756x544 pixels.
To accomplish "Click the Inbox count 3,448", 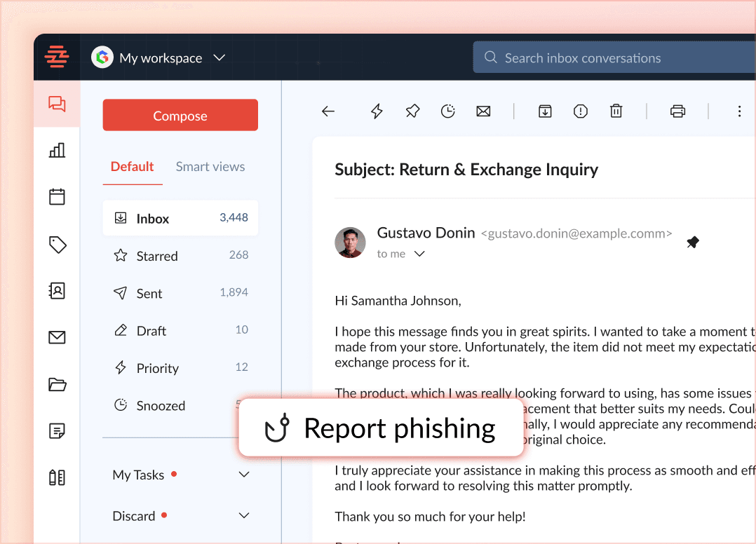I will [234, 217].
